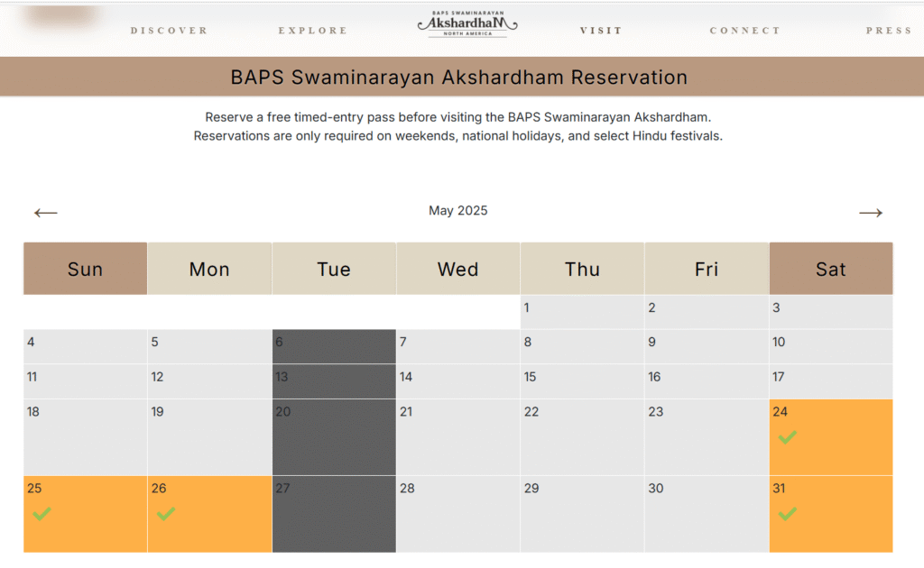Click date cell 15
Image resolution: width=924 pixels, height=568 pixels.
583,381
